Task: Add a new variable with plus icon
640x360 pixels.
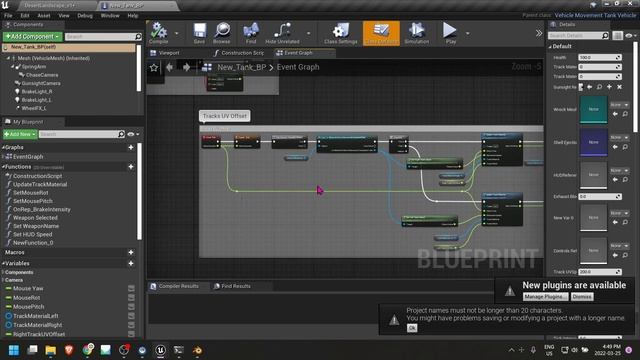Action: 131,264
